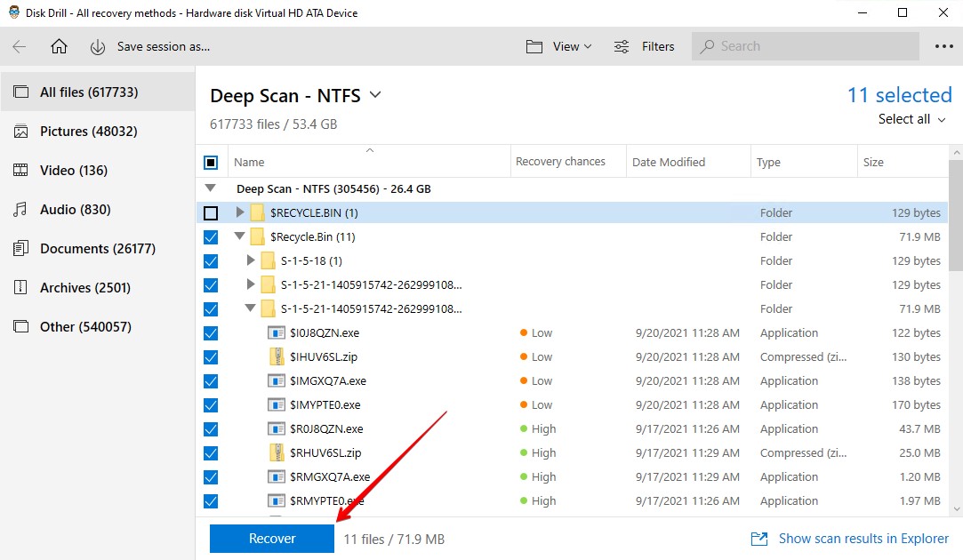963x560 pixels.
Task: Select Archives (2501) category
Action: click(98, 287)
